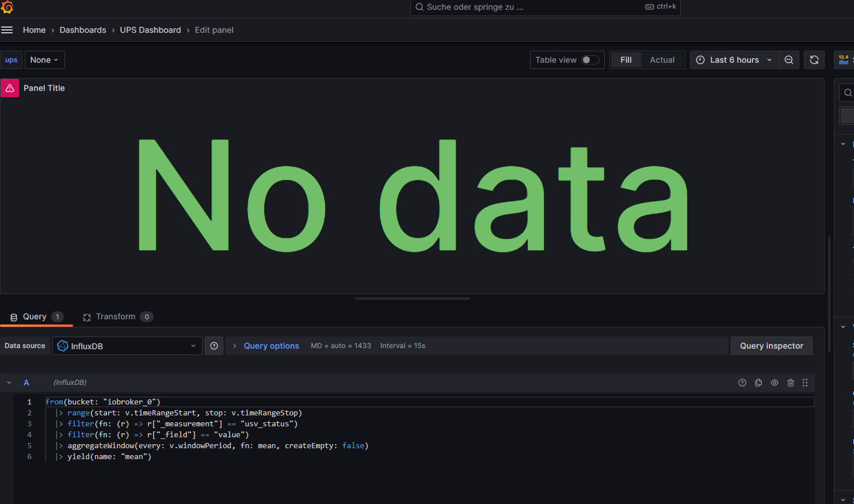Toggle the Table view switch
Screen dimensions: 854x504
(590, 60)
